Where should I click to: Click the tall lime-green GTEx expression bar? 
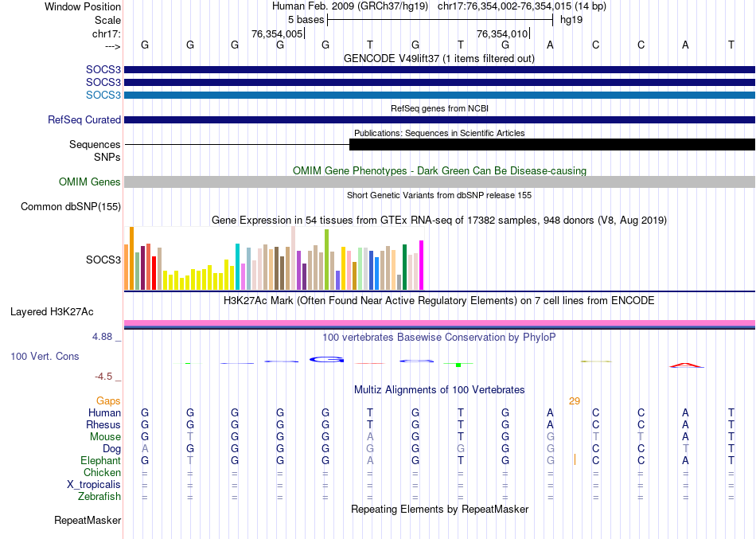327,260
